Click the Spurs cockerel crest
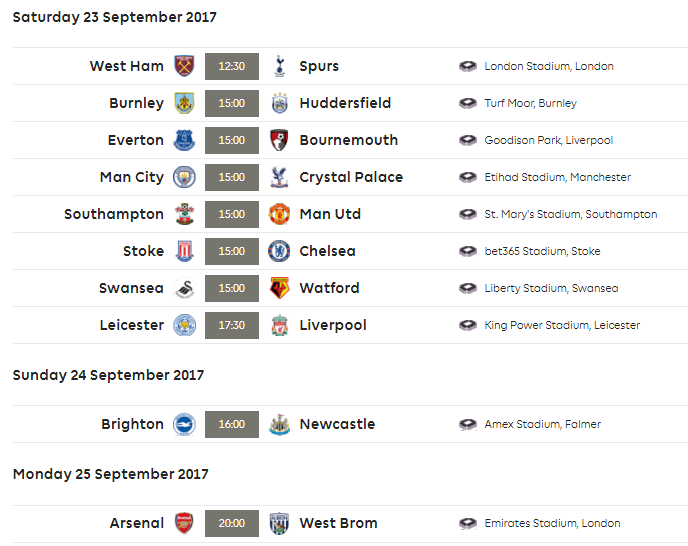This screenshot has width=688, height=546. click(280, 66)
